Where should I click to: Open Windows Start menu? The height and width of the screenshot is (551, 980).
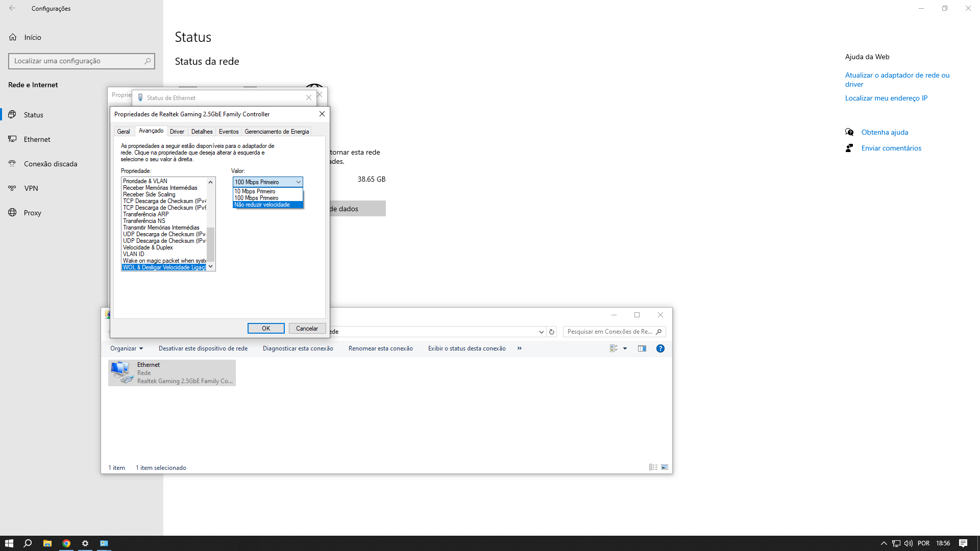[x=9, y=543]
